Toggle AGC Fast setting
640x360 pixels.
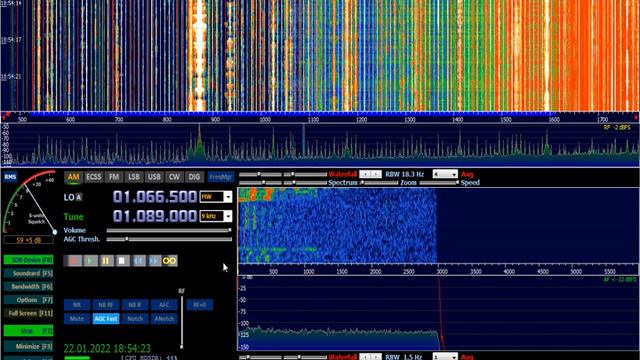(106, 319)
